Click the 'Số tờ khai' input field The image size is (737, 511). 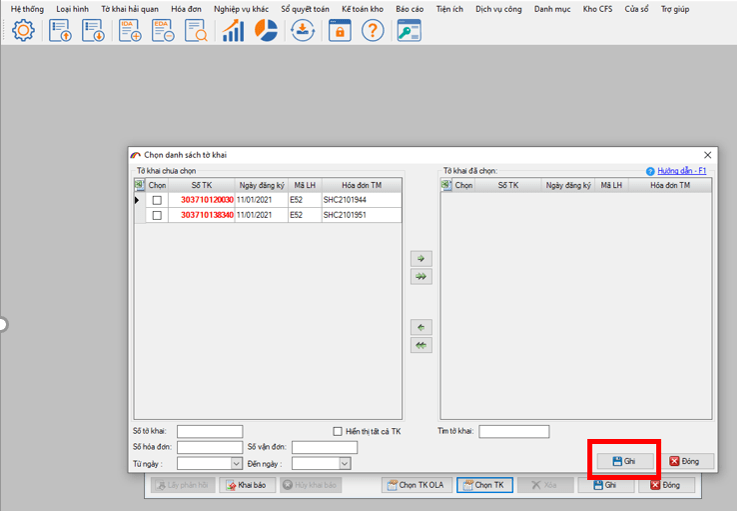[210, 431]
